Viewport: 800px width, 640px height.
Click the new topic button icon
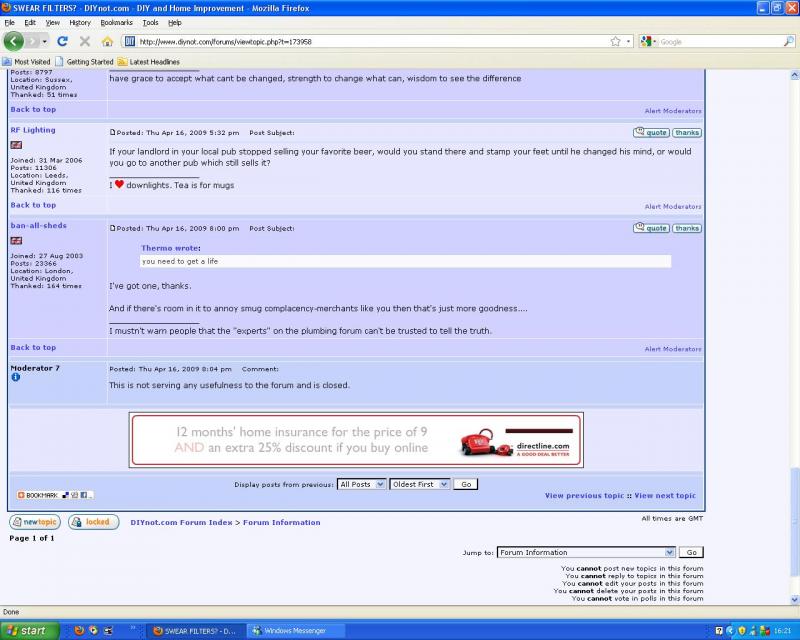35,522
